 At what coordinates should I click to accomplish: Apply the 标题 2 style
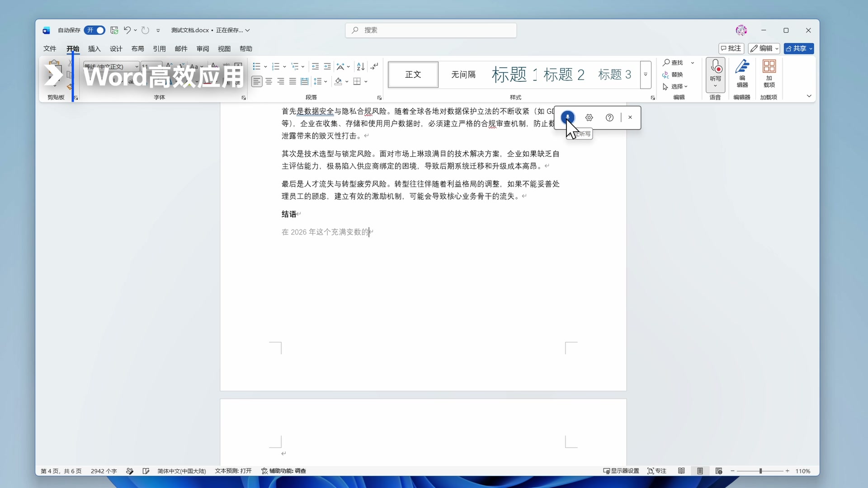[564, 75]
